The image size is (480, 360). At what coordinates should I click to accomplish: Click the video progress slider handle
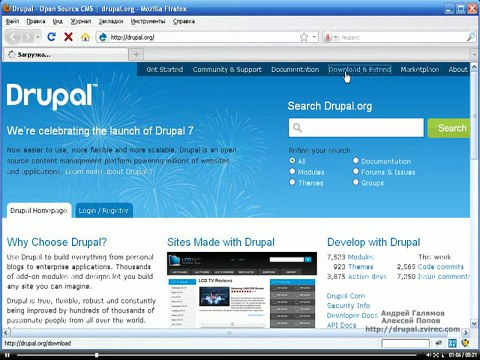coord(96,355)
